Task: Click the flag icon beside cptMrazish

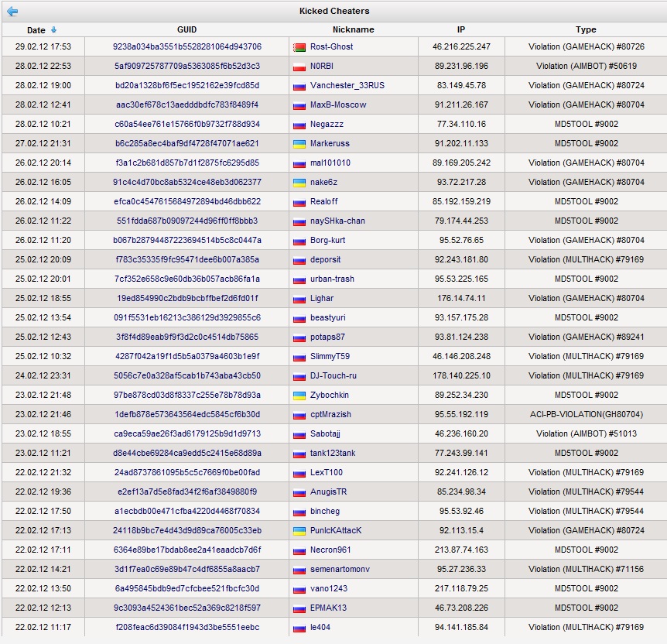Action: (x=299, y=416)
